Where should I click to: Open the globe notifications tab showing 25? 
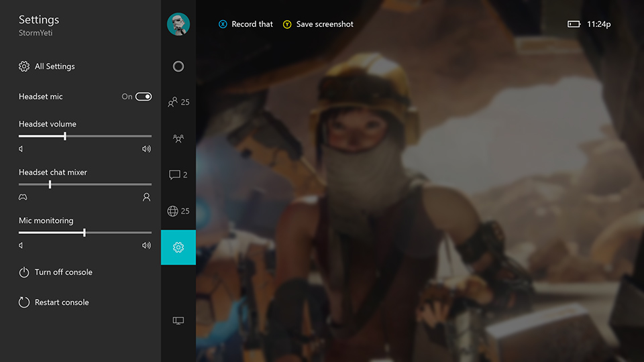coord(178,211)
